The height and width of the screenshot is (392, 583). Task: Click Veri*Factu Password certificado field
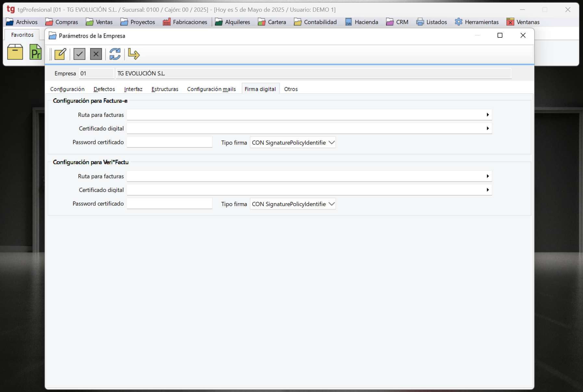pyautogui.click(x=170, y=203)
